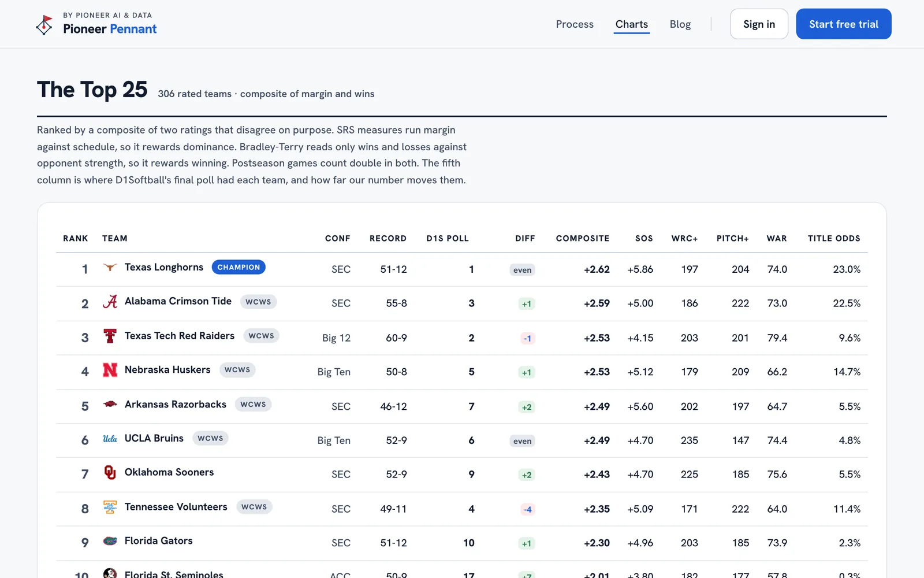Image resolution: width=924 pixels, height=578 pixels.
Task: Click the Alabama Crimson Tide logo
Action: pyautogui.click(x=110, y=301)
